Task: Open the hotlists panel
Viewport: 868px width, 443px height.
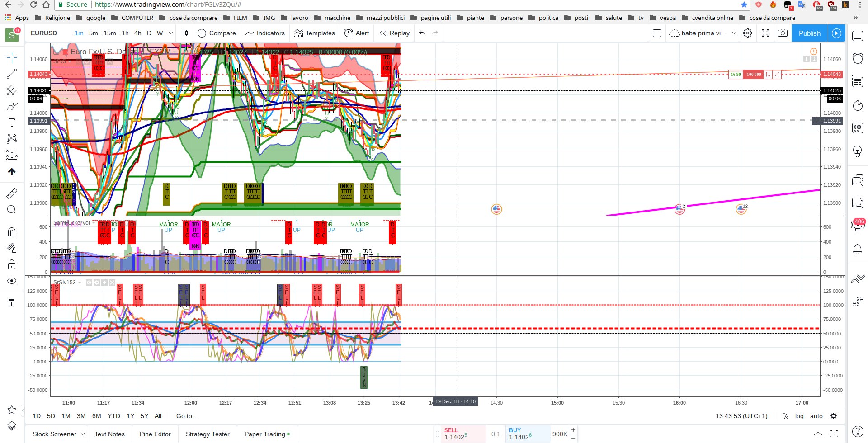Action: 858,105
